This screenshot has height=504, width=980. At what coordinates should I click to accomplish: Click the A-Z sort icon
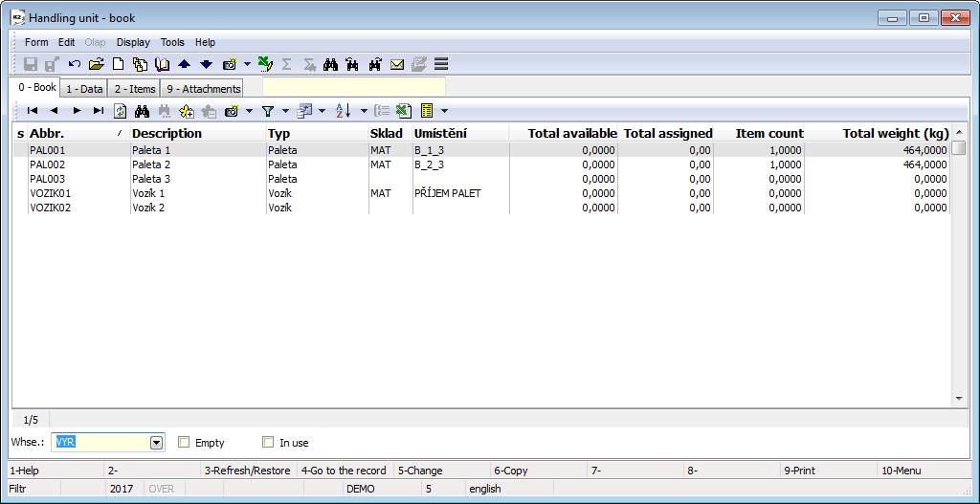(x=344, y=111)
